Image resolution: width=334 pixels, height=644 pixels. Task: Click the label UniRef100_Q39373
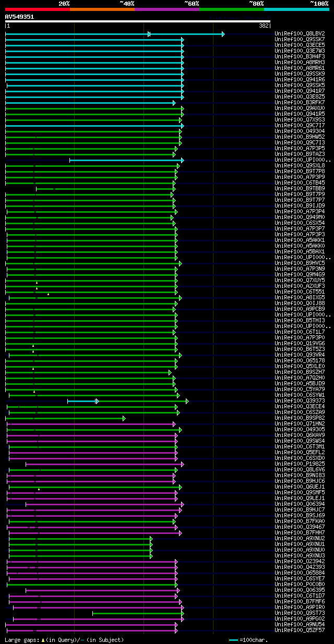click(300, 400)
